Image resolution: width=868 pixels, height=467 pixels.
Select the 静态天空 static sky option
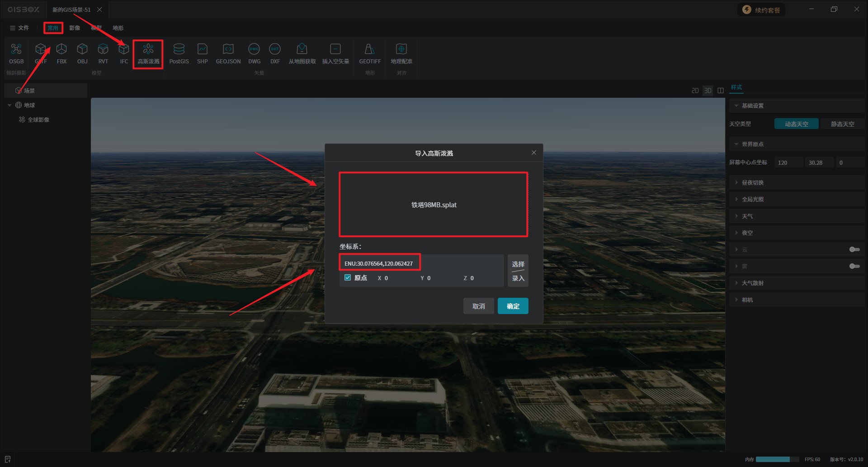pyautogui.click(x=842, y=124)
